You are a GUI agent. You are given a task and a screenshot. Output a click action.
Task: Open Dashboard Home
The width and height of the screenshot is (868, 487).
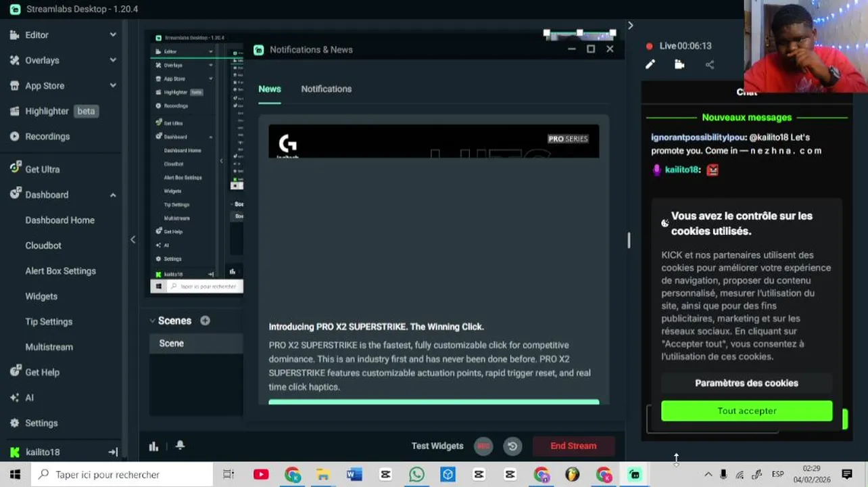[x=59, y=221]
